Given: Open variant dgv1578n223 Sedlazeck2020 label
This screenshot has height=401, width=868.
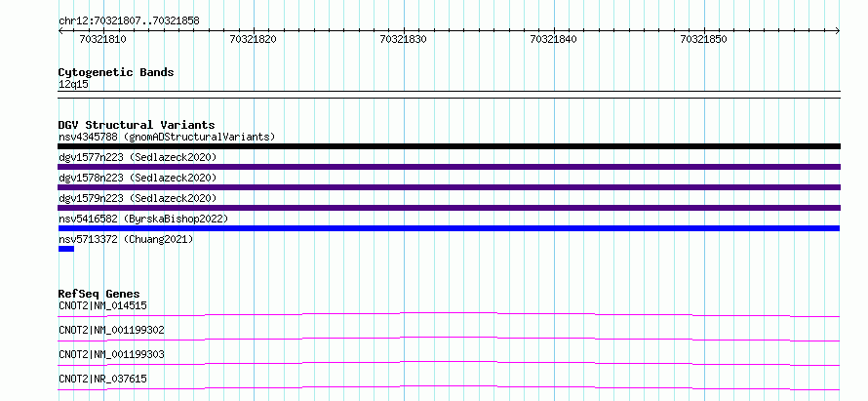Looking at the screenshot, I should pyautogui.click(x=138, y=178).
